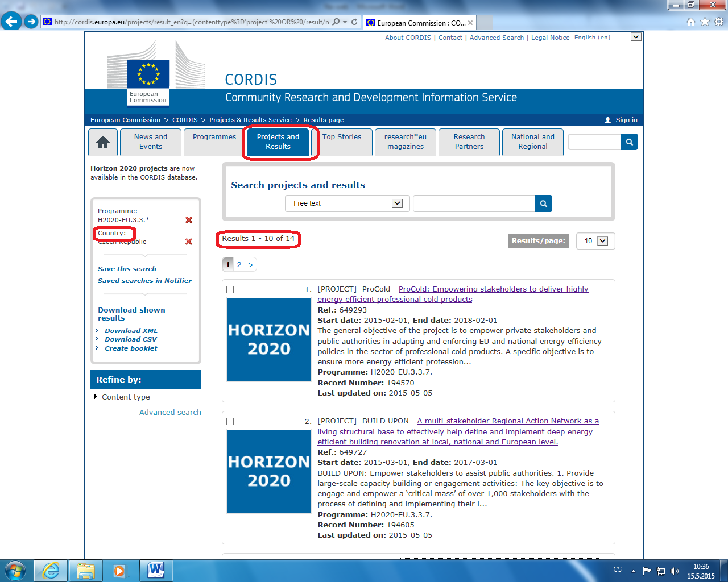Viewport: 728px width, 582px height.
Task: Open browser Home icon at top right
Action: point(691,22)
